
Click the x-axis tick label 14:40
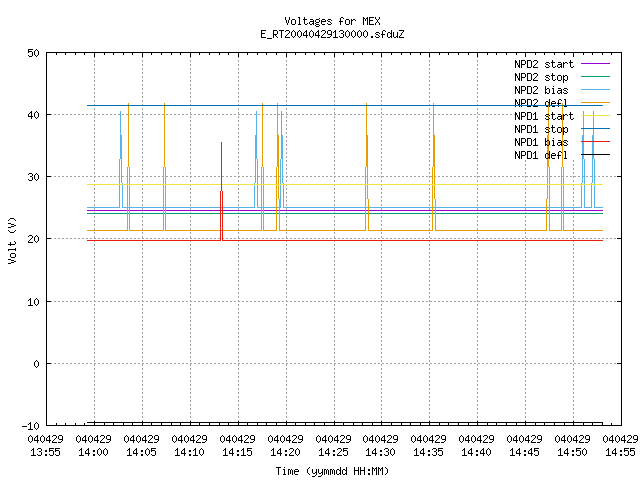(x=476, y=453)
